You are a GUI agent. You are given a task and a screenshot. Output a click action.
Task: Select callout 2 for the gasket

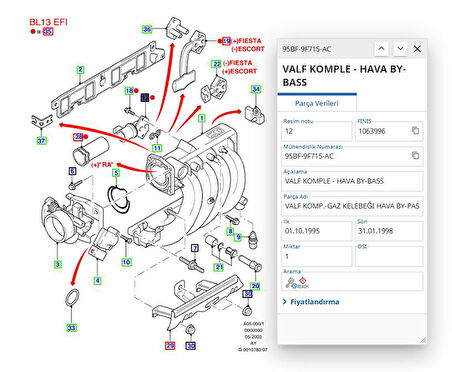pos(80,70)
